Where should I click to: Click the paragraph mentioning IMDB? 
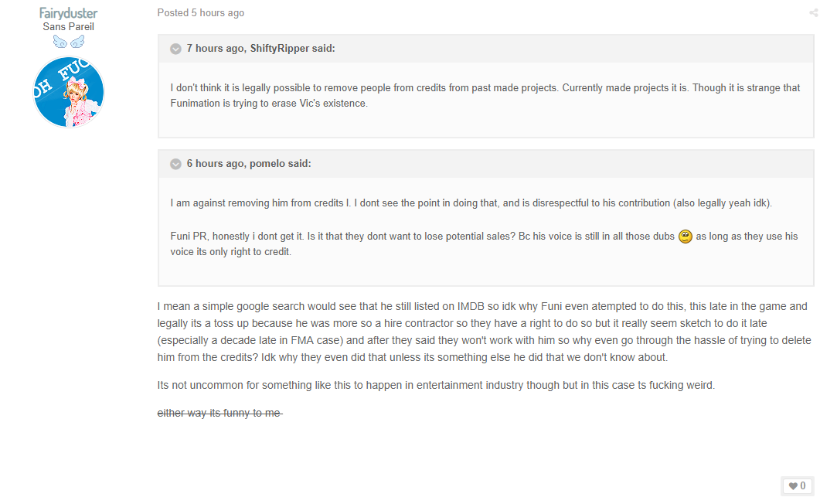point(485,332)
